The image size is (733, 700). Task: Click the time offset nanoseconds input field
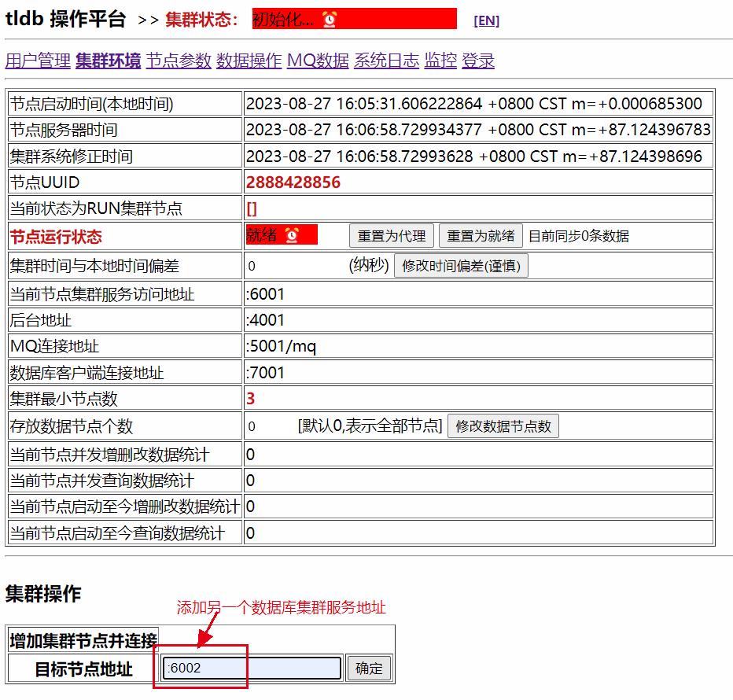tap(294, 266)
